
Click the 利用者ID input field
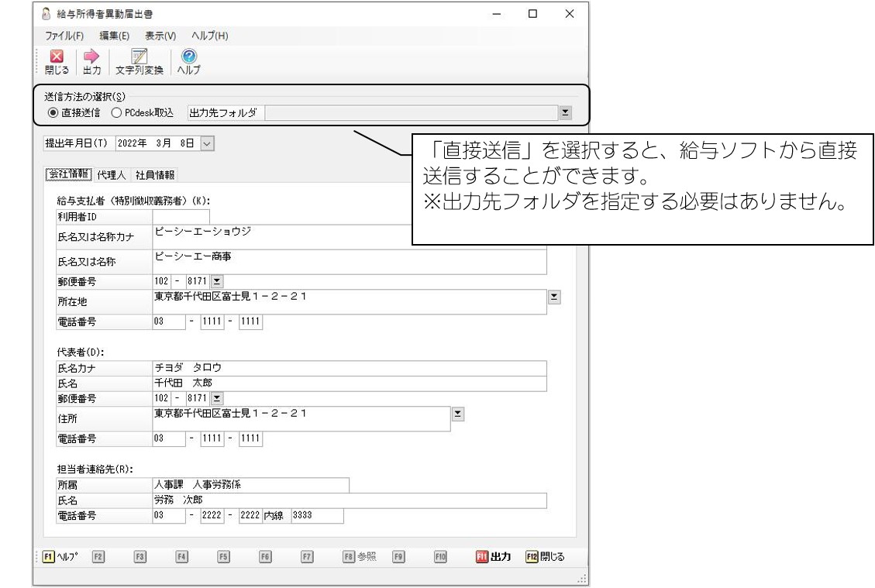click(x=181, y=216)
